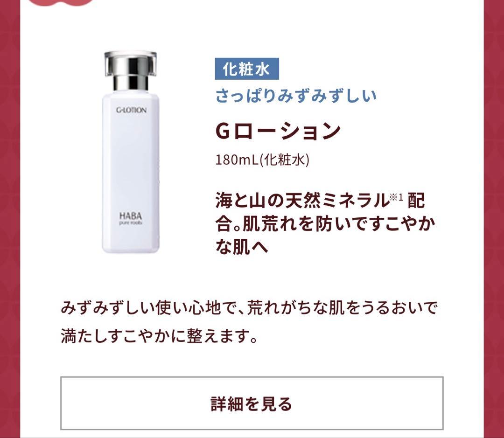Image resolution: width=504 pixels, height=438 pixels.
Task: Click the pure roots text under HABA
Action: pos(131,223)
